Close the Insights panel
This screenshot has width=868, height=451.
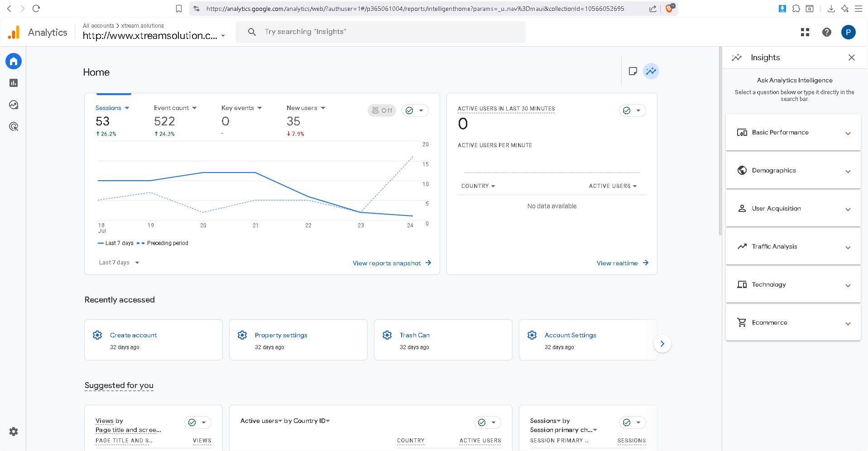(851, 58)
